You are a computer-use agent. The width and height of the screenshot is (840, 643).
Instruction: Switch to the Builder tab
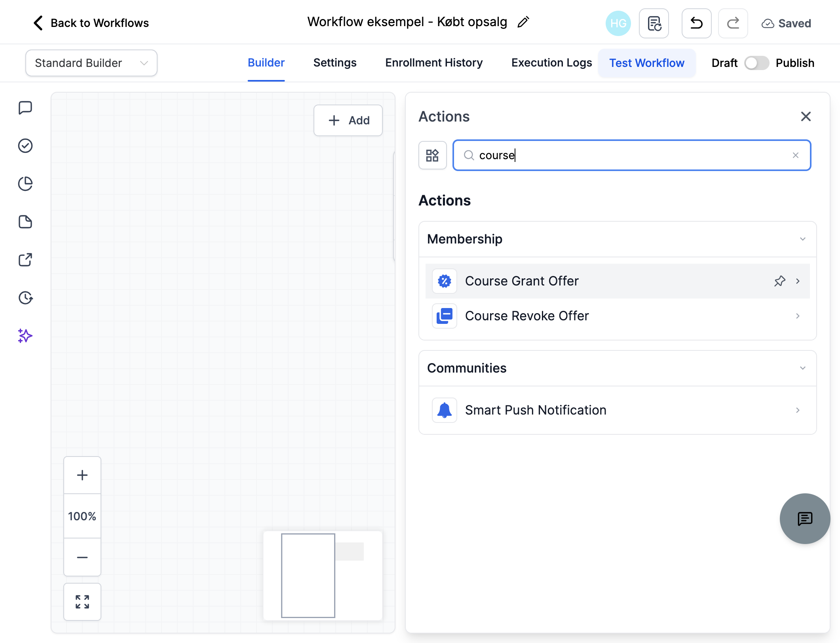pos(266,63)
